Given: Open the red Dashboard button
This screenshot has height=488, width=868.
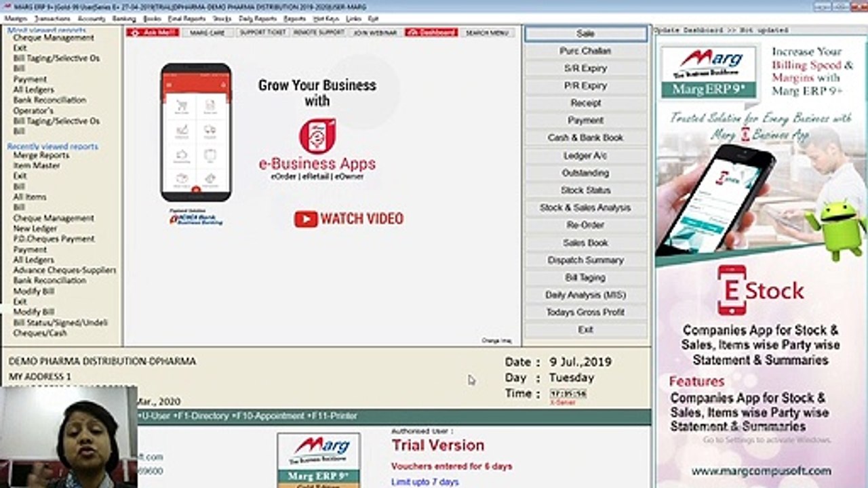Looking at the screenshot, I should coord(431,33).
